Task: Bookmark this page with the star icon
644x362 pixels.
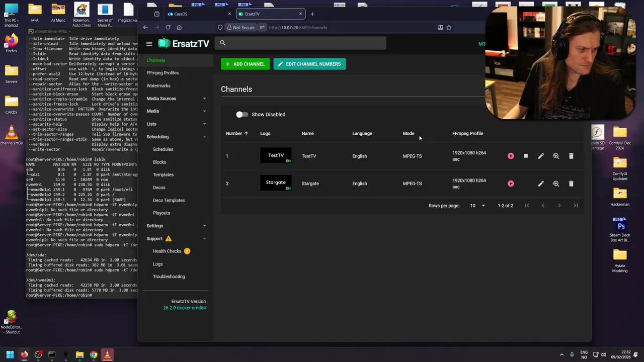Action: (449, 27)
